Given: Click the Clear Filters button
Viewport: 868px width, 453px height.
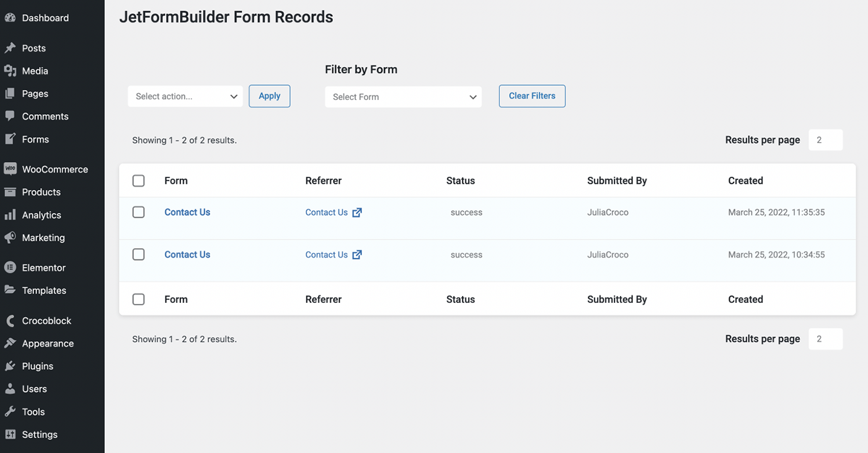Looking at the screenshot, I should pos(531,96).
